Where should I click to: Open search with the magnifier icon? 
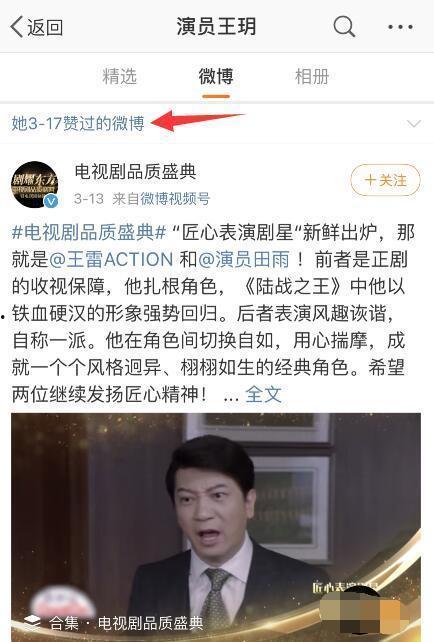[344, 27]
